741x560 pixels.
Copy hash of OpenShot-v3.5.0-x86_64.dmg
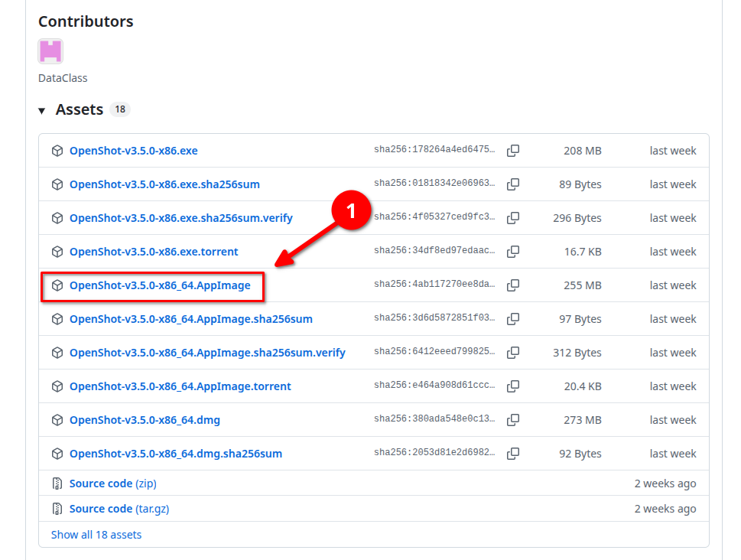pyautogui.click(x=513, y=419)
